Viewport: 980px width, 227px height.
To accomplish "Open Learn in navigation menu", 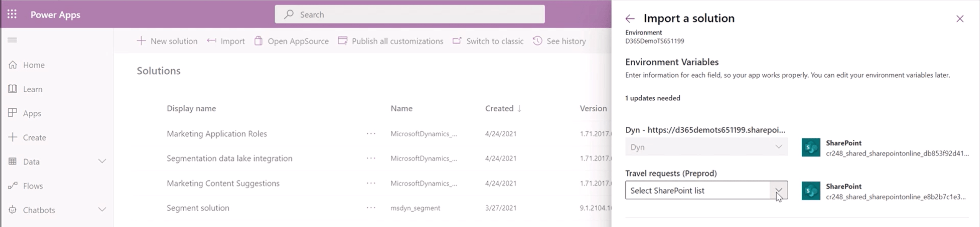I will pos(33,89).
